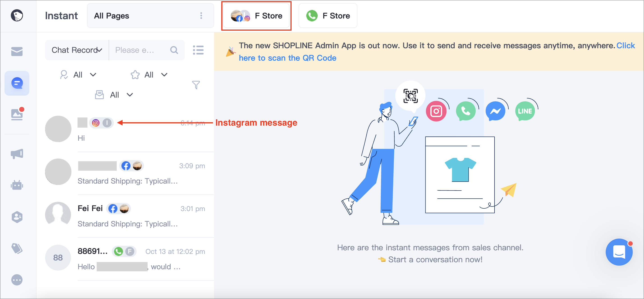The width and height of the screenshot is (644, 299).
Task: Click the scan QR Code link
Action: coord(288,58)
